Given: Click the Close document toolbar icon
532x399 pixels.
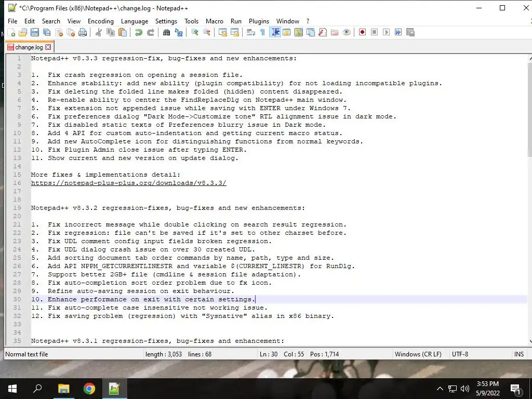Looking at the screenshot, I should coord(59,32).
